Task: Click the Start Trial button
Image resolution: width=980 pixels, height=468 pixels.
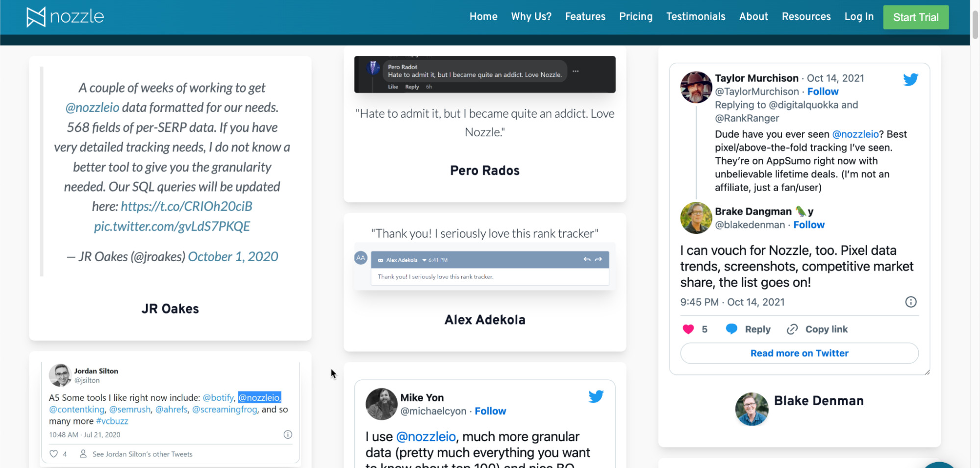Action: click(916, 17)
